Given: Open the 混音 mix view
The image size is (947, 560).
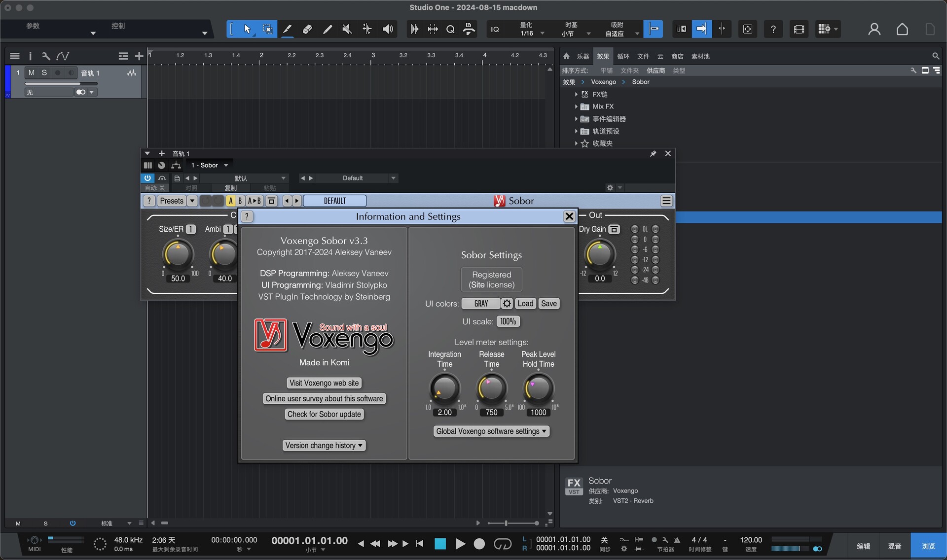Looking at the screenshot, I should click(895, 546).
